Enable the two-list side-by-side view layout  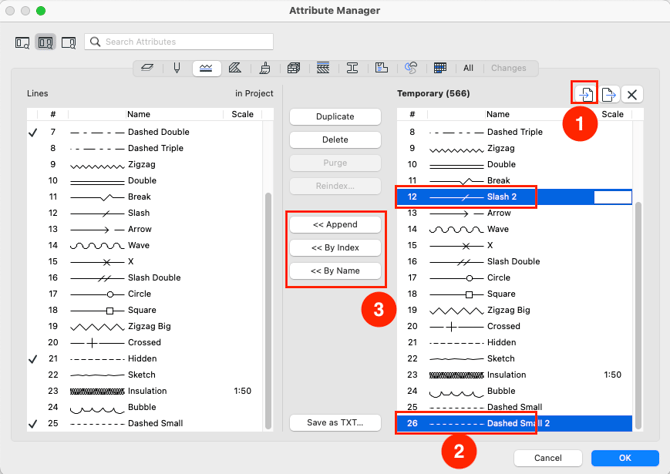45,42
